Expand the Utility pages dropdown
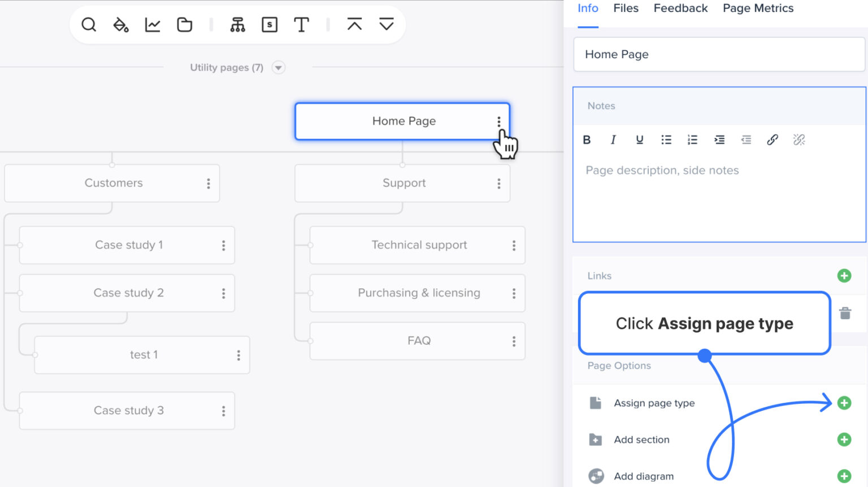Viewport: 868px width, 487px height. point(278,67)
